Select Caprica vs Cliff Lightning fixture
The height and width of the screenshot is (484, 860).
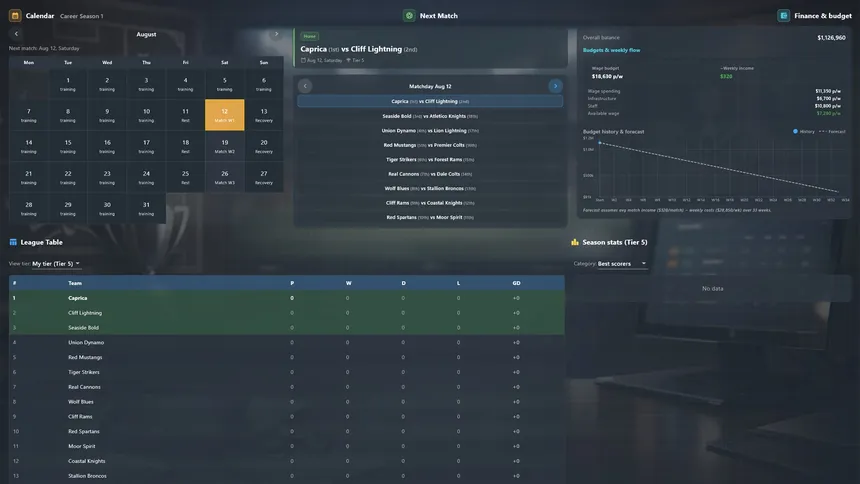click(x=430, y=101)
